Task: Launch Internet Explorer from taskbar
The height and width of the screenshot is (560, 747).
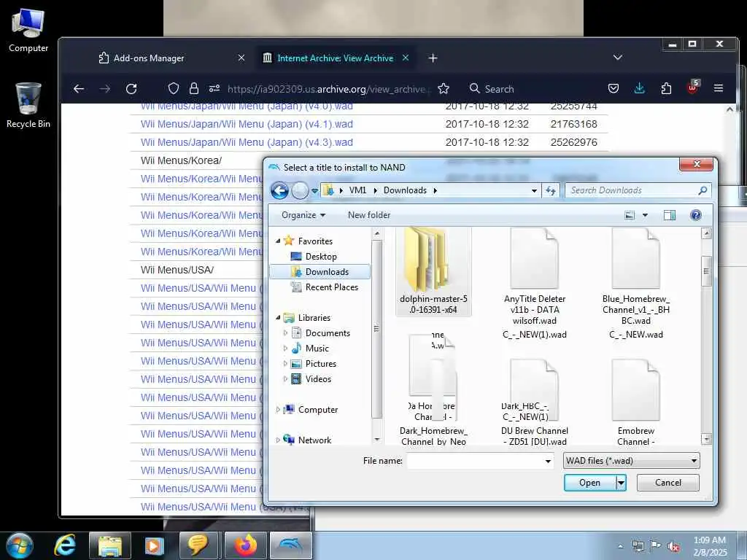Action: (65, 545)
